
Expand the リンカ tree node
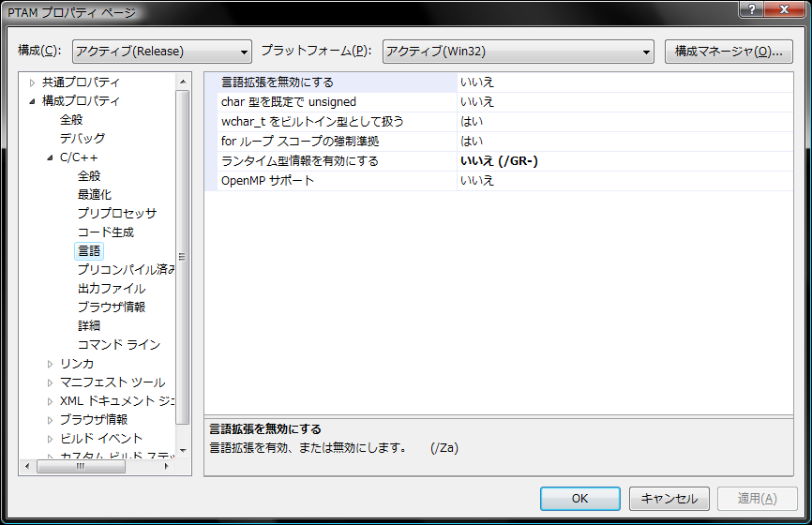pos(51,364)
